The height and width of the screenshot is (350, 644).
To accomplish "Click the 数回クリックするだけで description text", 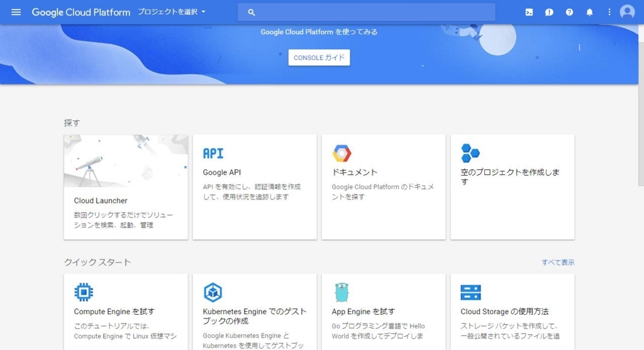I will coord(124,220).
